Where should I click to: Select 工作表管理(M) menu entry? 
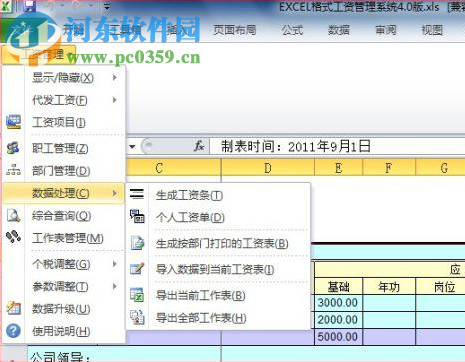(x=64, y=238)
